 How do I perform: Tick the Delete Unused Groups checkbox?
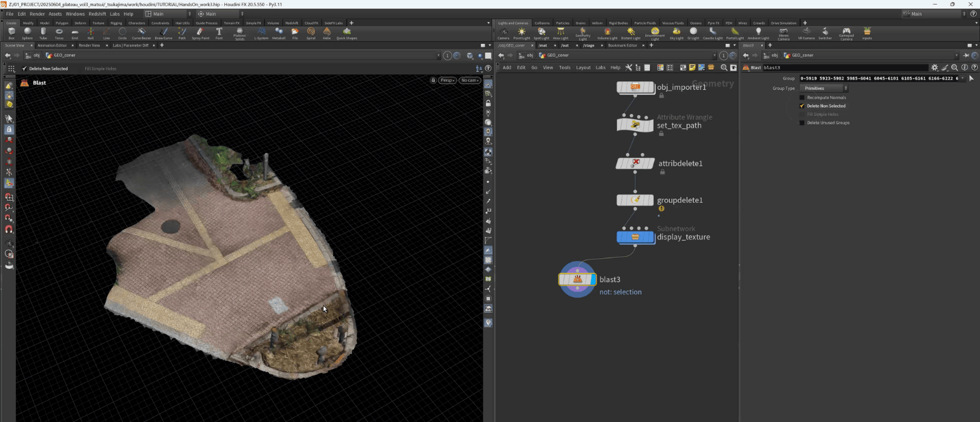click(802, 122)
